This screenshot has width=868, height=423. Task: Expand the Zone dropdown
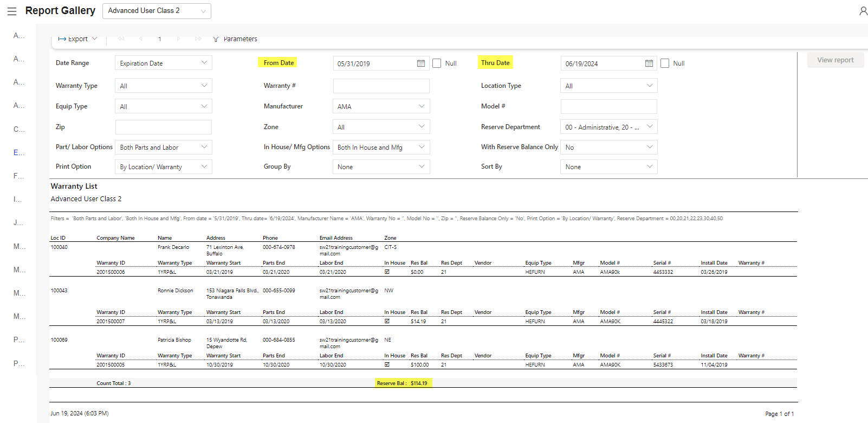tap(381, 127)
